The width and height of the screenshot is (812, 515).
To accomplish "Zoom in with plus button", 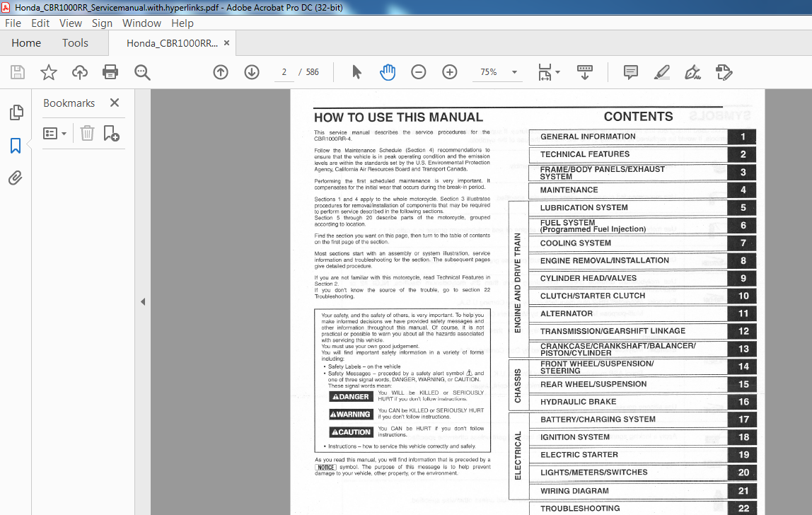I will coord(450,72).
